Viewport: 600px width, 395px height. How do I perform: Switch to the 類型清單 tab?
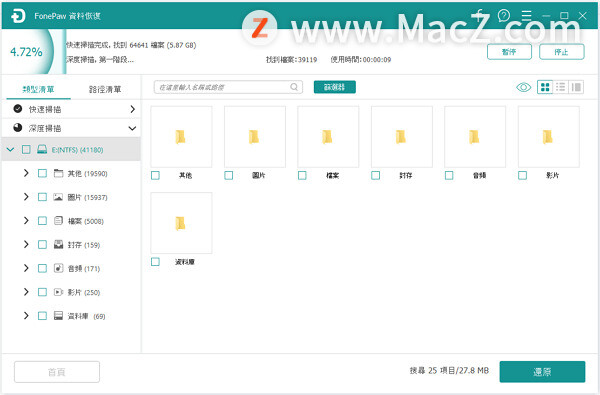click(x=38, y=89)
